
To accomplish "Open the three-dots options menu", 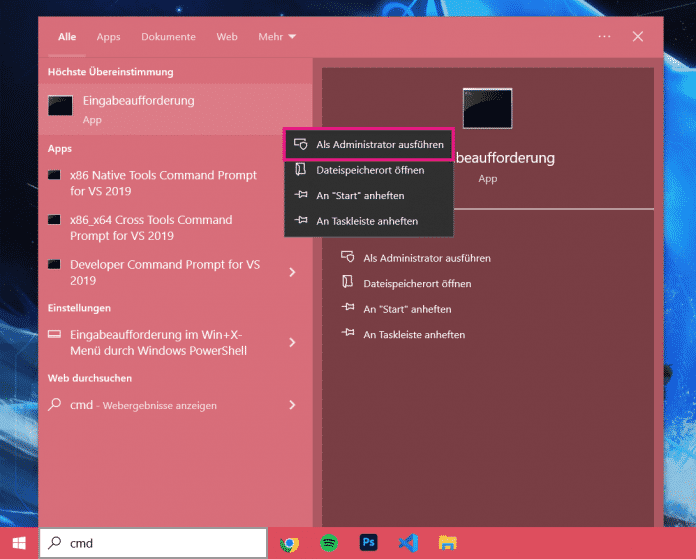I will click(x=604, y=37).
